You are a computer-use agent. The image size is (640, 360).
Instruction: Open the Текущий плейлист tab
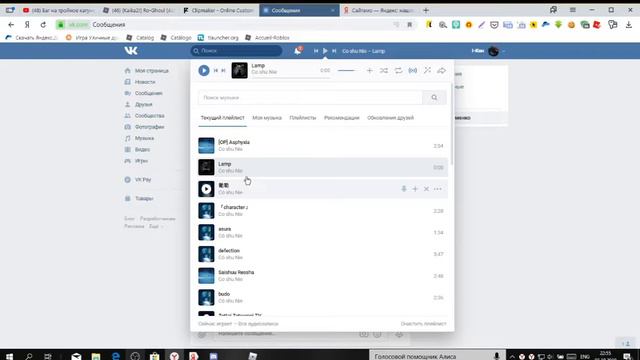pos(222,118)
